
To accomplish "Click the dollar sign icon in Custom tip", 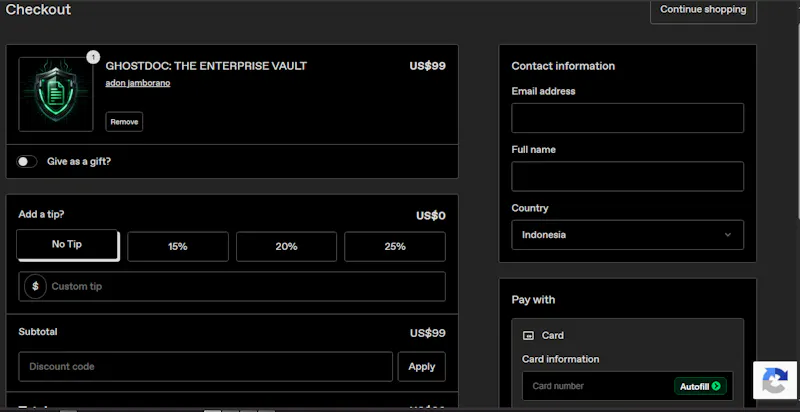I will click(35, 287).
